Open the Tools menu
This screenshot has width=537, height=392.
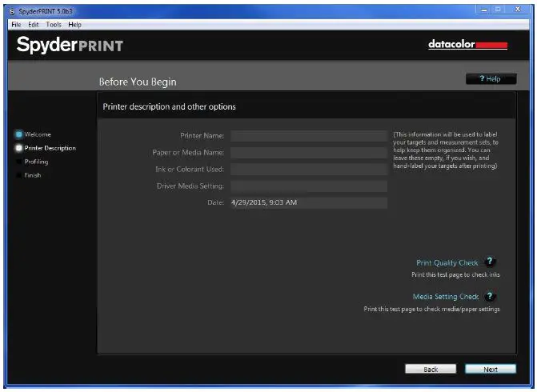[x=54, y=25]
